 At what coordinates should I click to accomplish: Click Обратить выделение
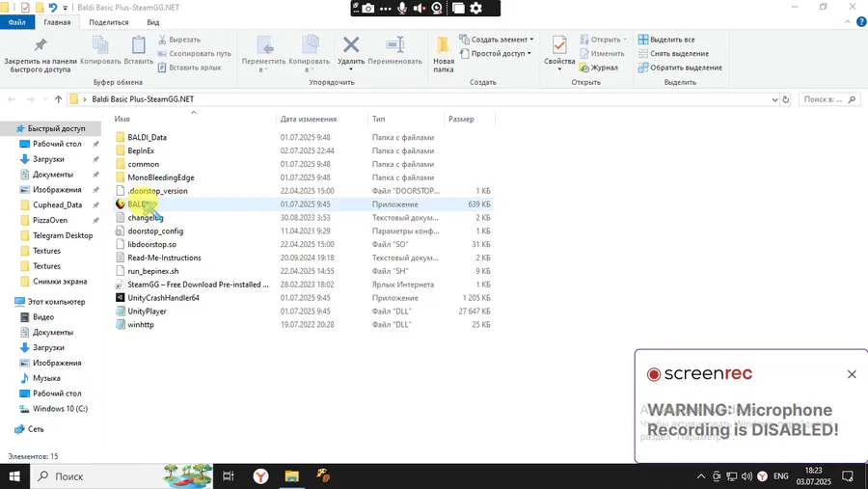(680, 68)
